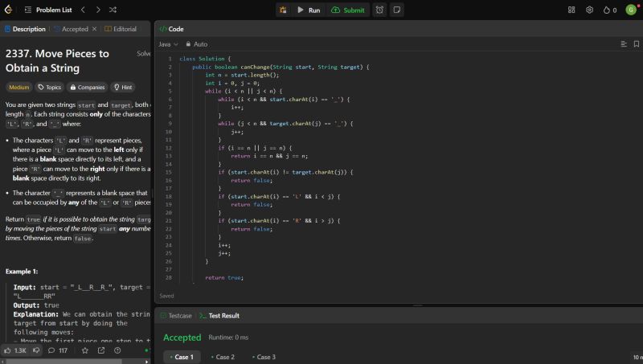Open the Problem List panel
643x364 pixels.
coord(48,10)
